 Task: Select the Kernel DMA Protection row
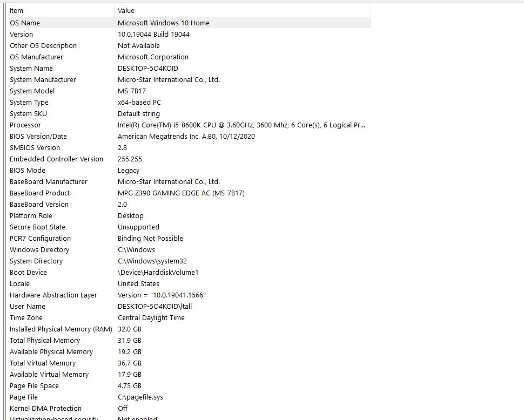click(190, 409)
